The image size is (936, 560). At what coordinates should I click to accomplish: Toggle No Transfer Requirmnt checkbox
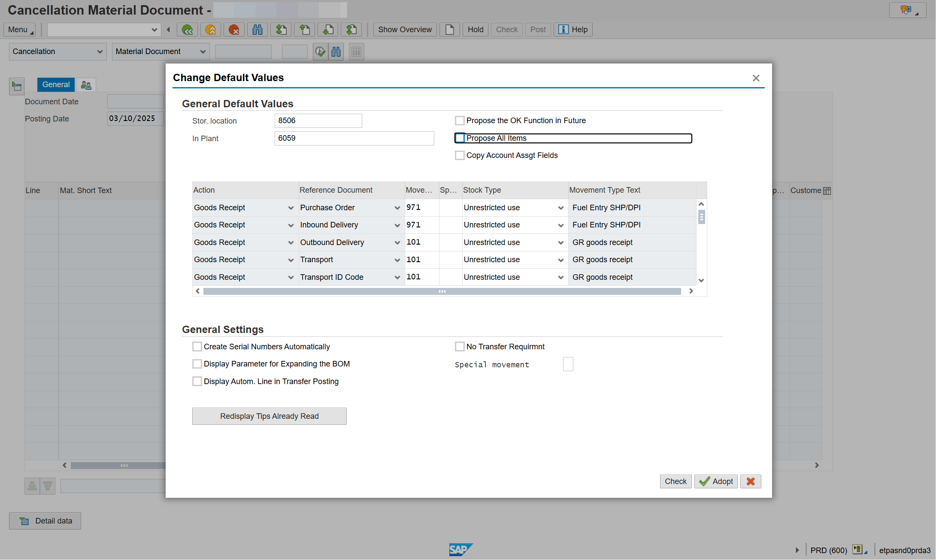[460, 347]
